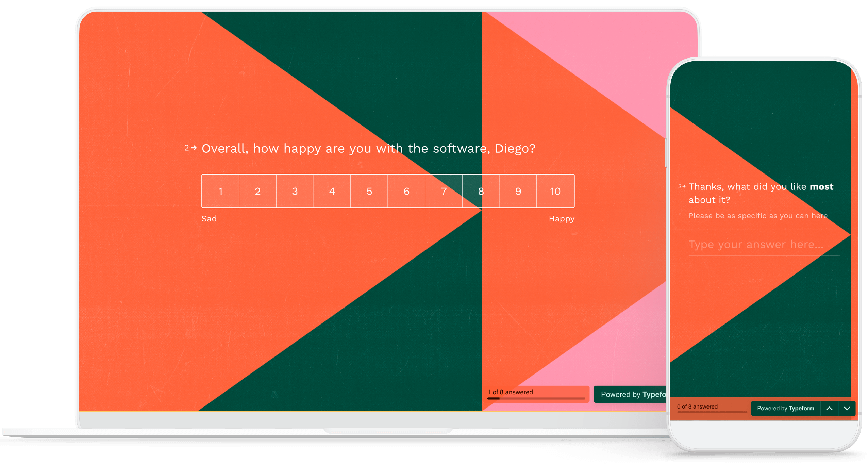Select rating 2 on happiness scale

pos(257,191)
